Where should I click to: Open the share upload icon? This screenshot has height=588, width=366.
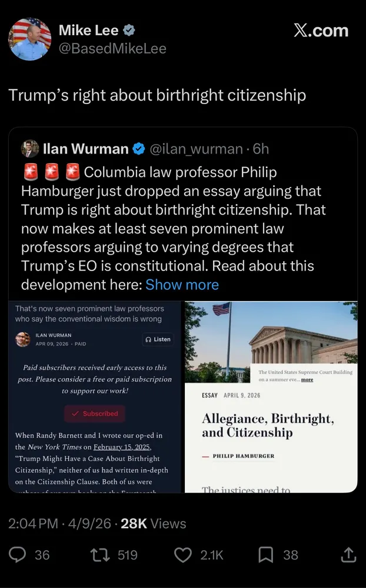348,554
